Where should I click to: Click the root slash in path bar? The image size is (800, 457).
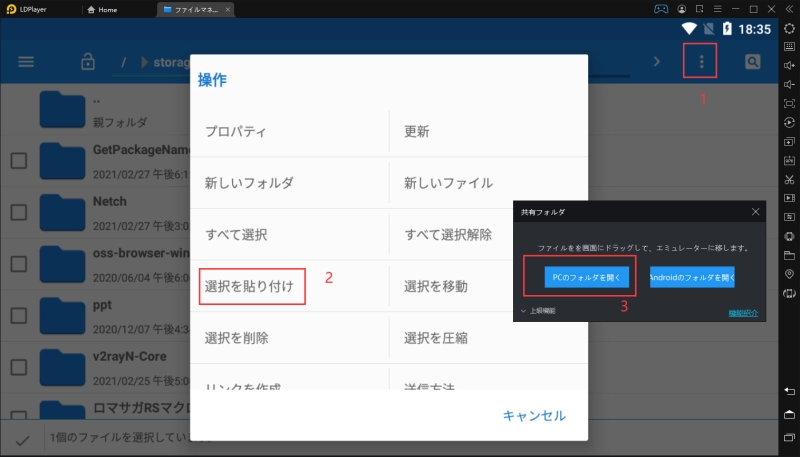(x=123, y=62)
